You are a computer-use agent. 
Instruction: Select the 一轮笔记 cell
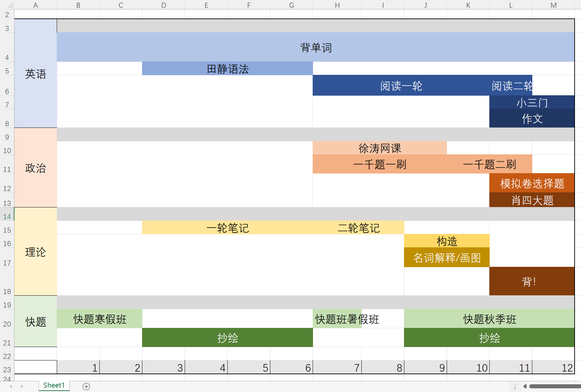(228, 228)
